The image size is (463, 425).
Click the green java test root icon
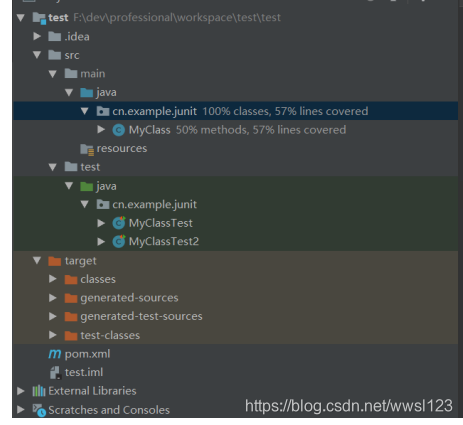pyautogui.click(x=87, y=186)
